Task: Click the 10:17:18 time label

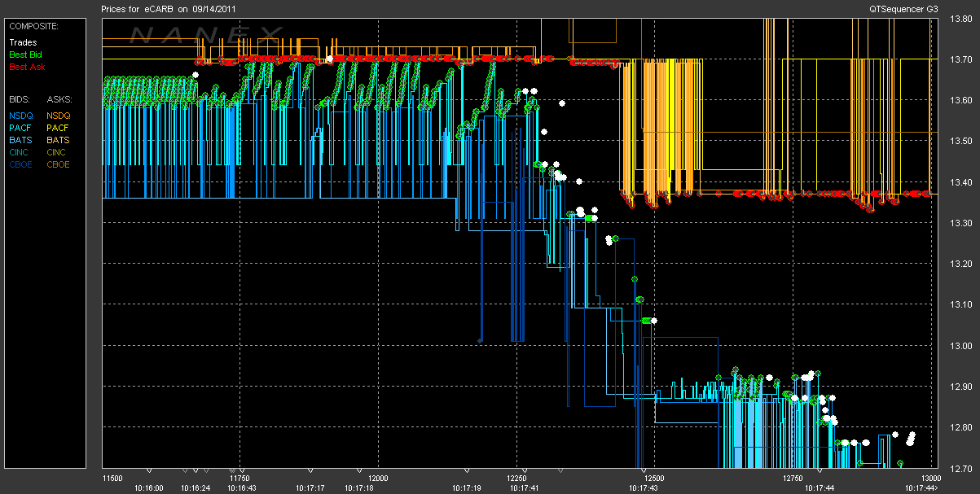Action: [x=358, y=488]
